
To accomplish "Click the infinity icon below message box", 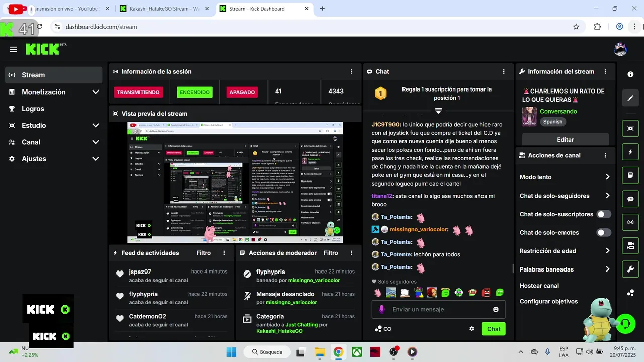I will [x=387, y=329].
